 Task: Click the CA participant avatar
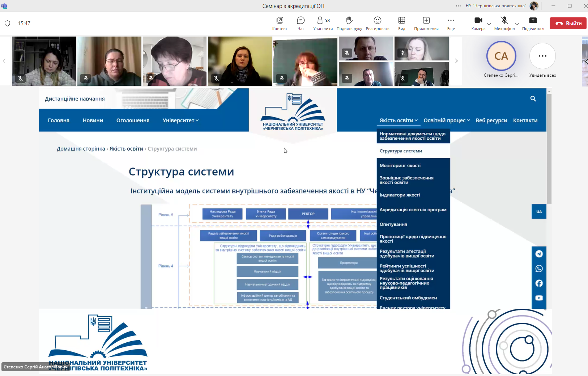501,56
